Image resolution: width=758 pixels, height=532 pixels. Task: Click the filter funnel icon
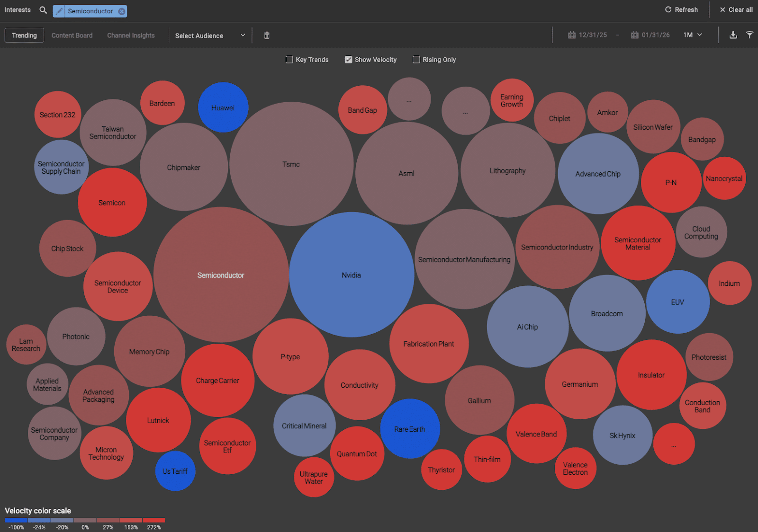coord(749,35)
